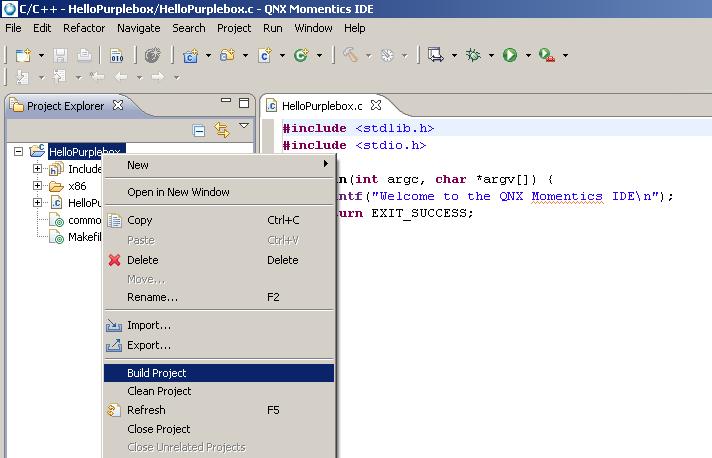Collapse the HelloPurplebox project tree node
This screenshot has width=712, height=458.
tap(18, 152)
